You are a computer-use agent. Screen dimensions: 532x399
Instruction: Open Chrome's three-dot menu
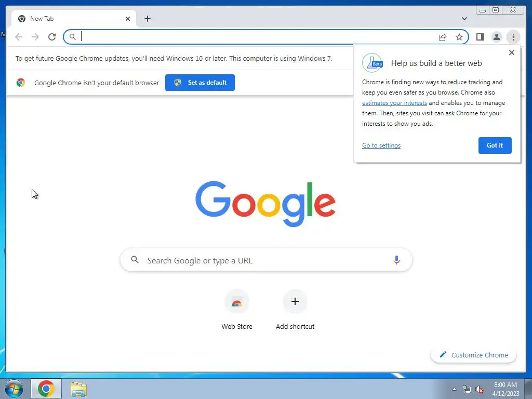513,37
